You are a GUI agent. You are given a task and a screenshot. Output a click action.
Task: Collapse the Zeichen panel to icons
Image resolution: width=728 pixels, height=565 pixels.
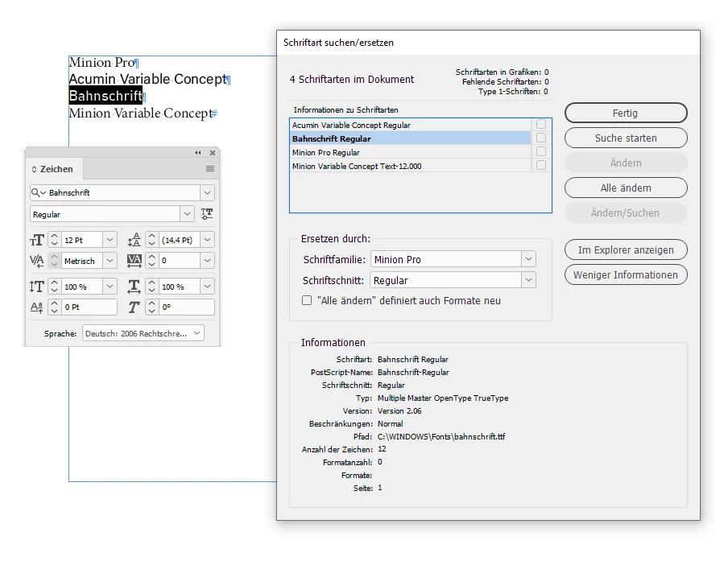[198, 153]
